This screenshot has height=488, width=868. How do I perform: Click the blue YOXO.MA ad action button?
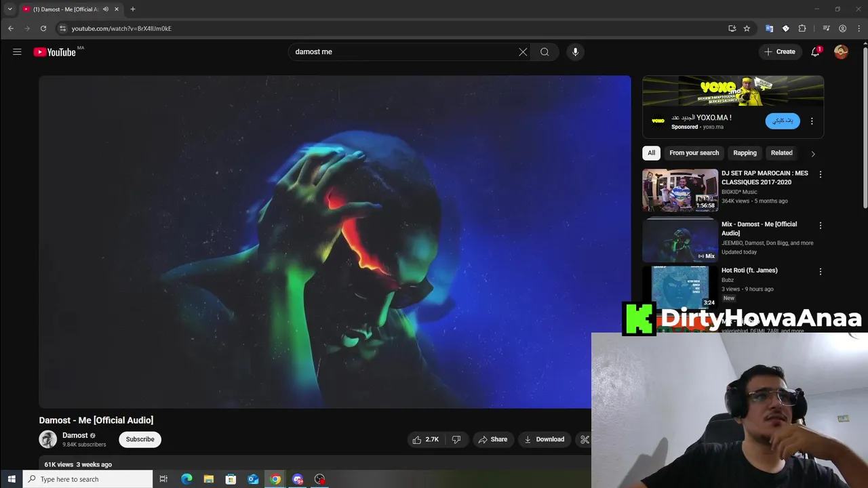click(x=783, y=121)
